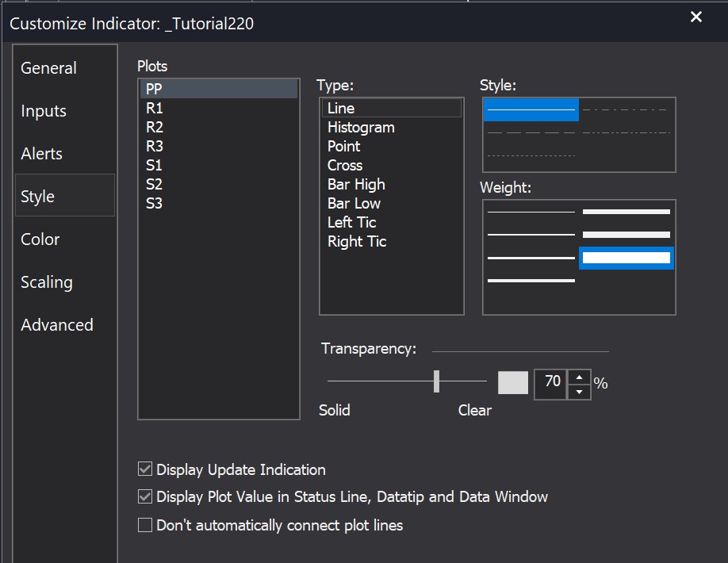The image size is (728, 563).
Task: Select the dash-dot line style swatch
Action: (x=626, y=109)
